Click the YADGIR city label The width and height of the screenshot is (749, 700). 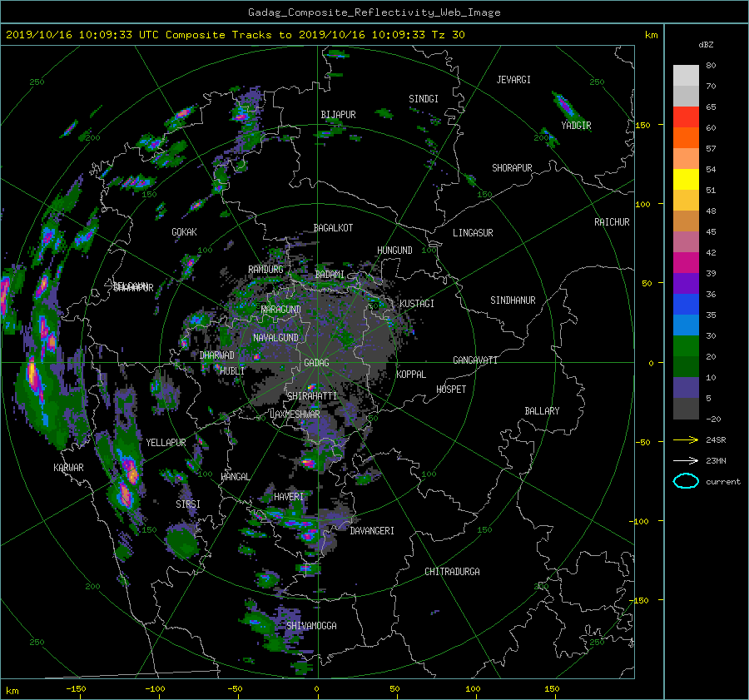576,125
